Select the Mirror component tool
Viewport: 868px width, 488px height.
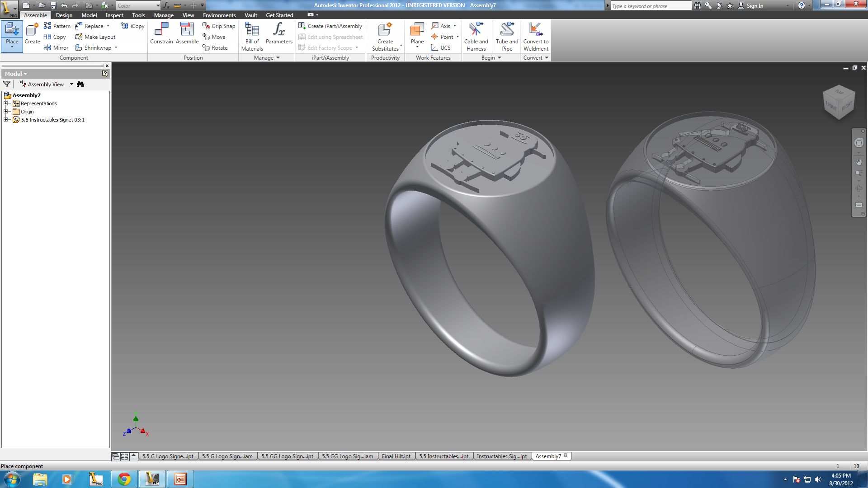tap(56, 47)
